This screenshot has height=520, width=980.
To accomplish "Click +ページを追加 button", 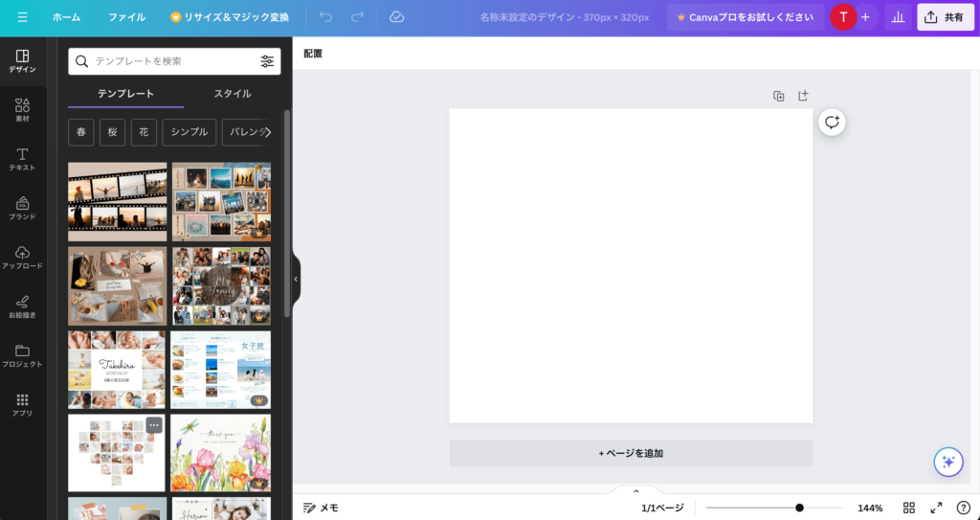I will click(632, 453).
